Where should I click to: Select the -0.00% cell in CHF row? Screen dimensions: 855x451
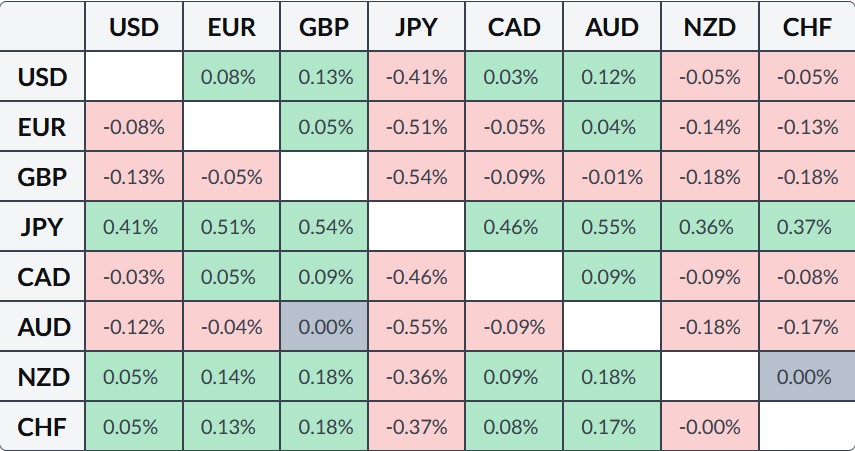pos(709,427)
